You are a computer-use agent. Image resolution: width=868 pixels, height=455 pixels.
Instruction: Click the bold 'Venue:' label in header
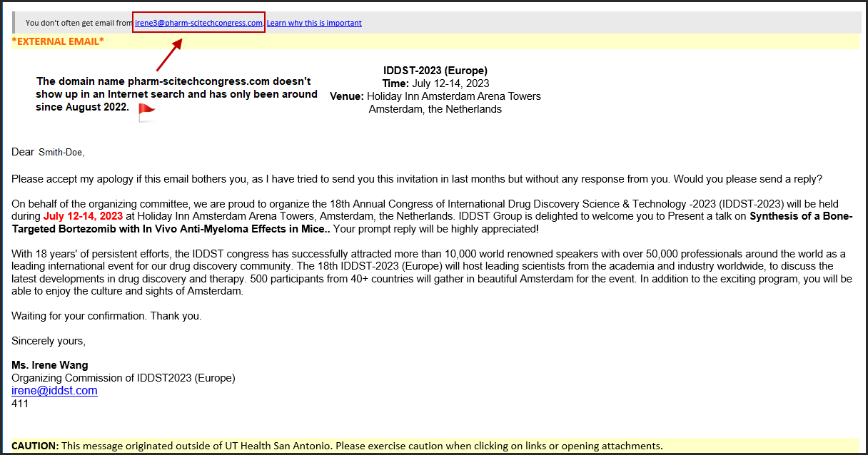pos(347,96)
